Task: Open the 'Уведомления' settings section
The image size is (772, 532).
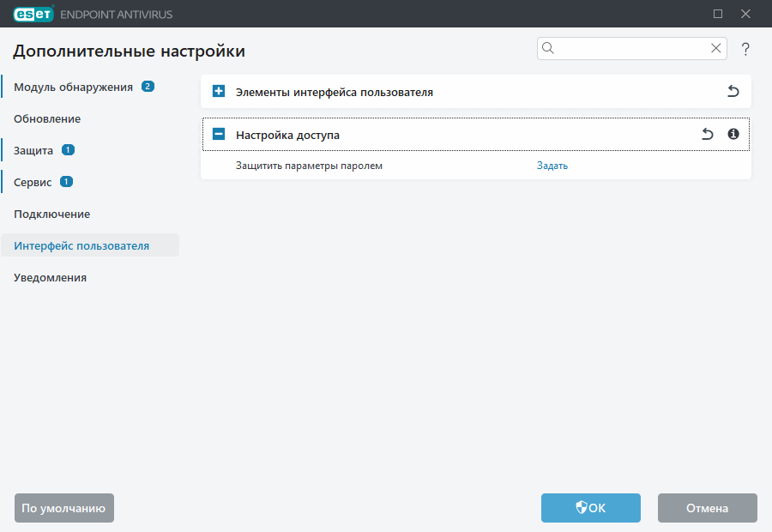Action: click(50, 277)
